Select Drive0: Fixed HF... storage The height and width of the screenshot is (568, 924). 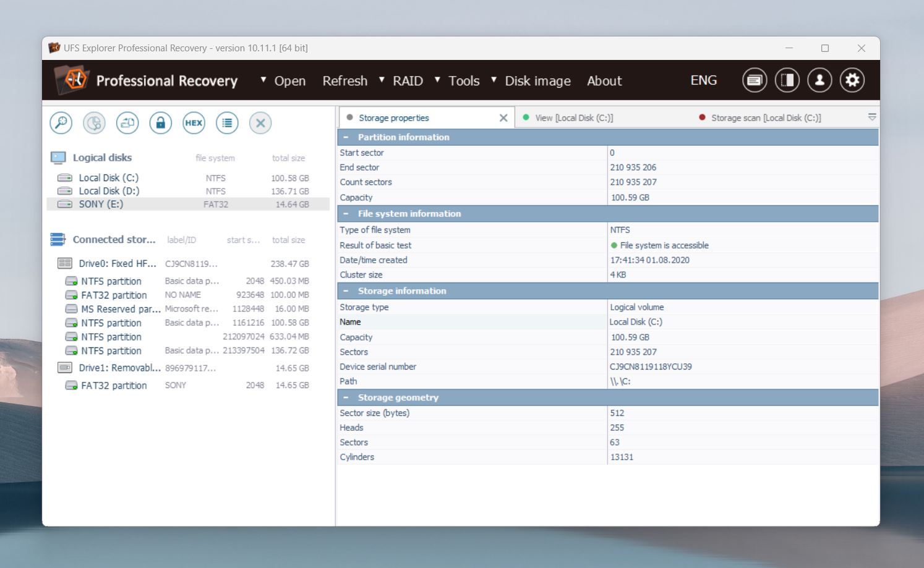[188, 263]
